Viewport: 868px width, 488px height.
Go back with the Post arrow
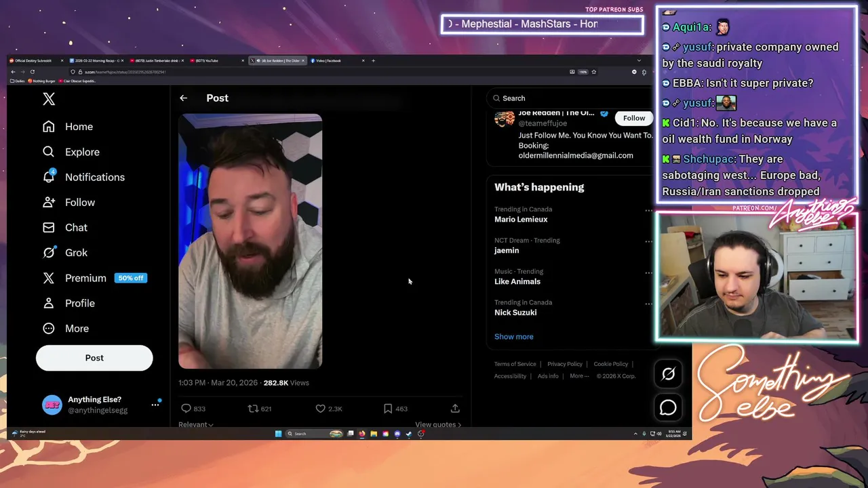[x=183, y=98]
